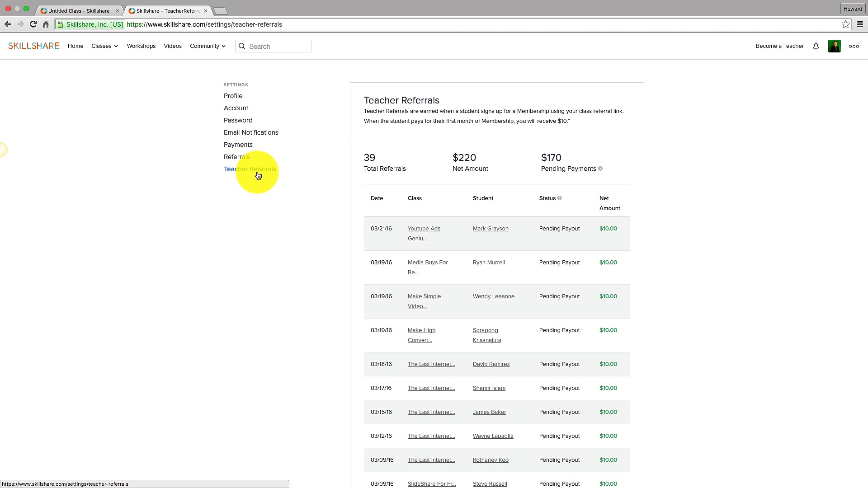Open the Payments settings link
The height and width of the screenshot is (488, 868).
(238, 145)
